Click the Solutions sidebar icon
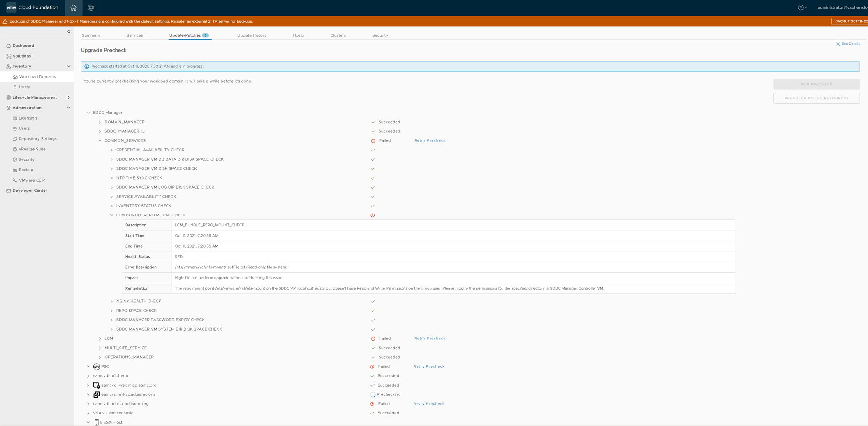The width and height of the screenshot is (868, 426). point(9,56)
